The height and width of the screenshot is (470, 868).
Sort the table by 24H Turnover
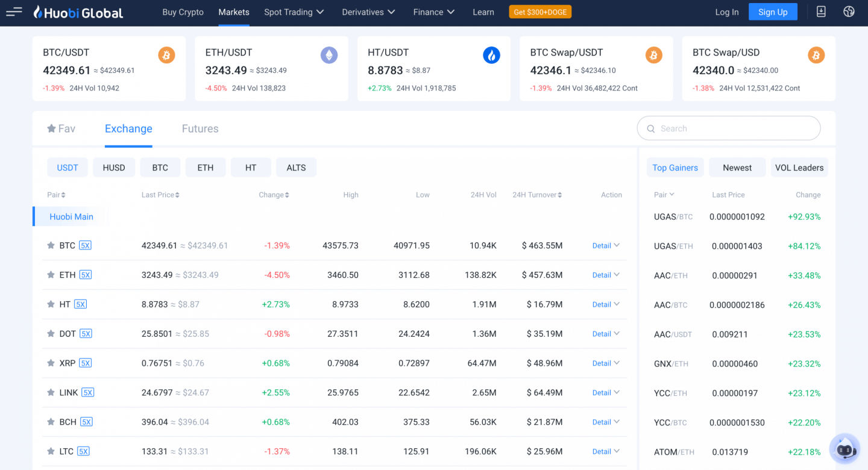pyautogui.click(x=537, y=195)
